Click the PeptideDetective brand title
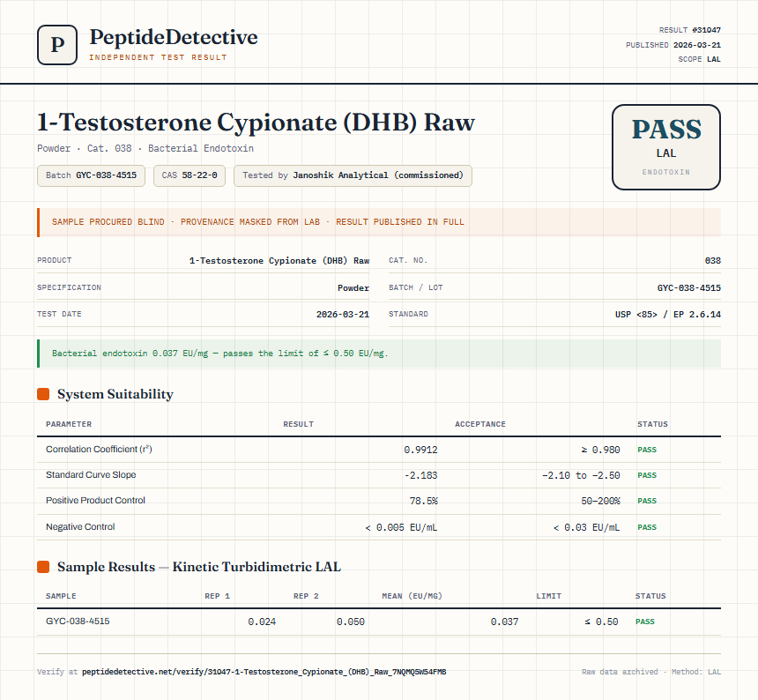This screenshot has height=700, width=758. coord(174,37)
